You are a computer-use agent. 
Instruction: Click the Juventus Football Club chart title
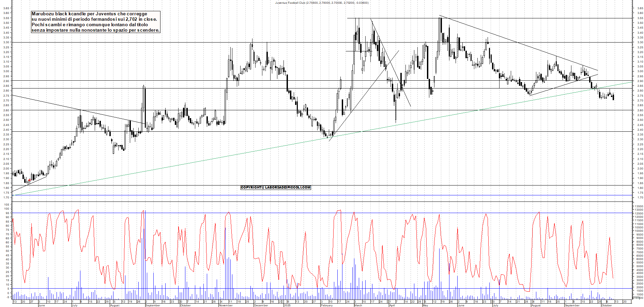[322, 3]
